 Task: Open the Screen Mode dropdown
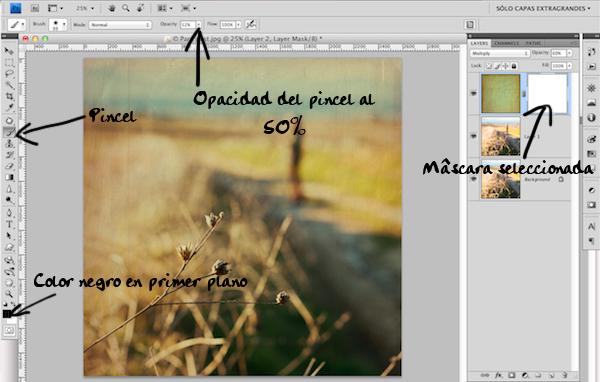point(189,8)
